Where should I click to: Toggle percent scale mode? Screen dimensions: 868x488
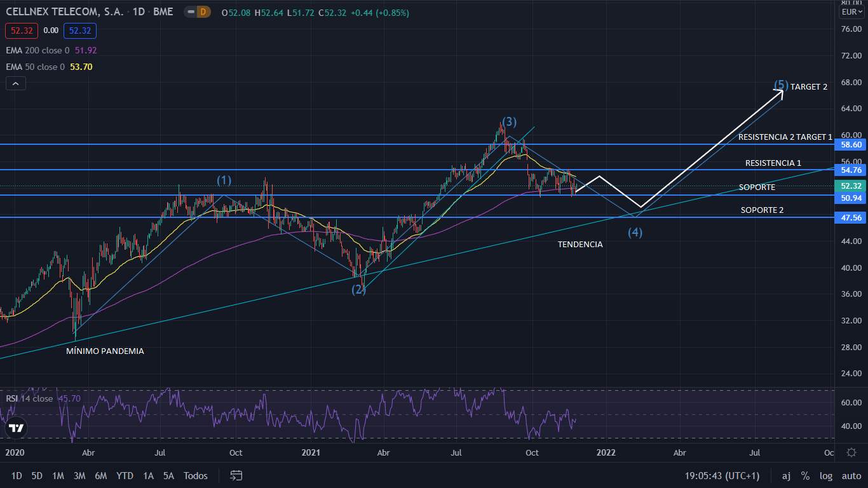[805, 475]
